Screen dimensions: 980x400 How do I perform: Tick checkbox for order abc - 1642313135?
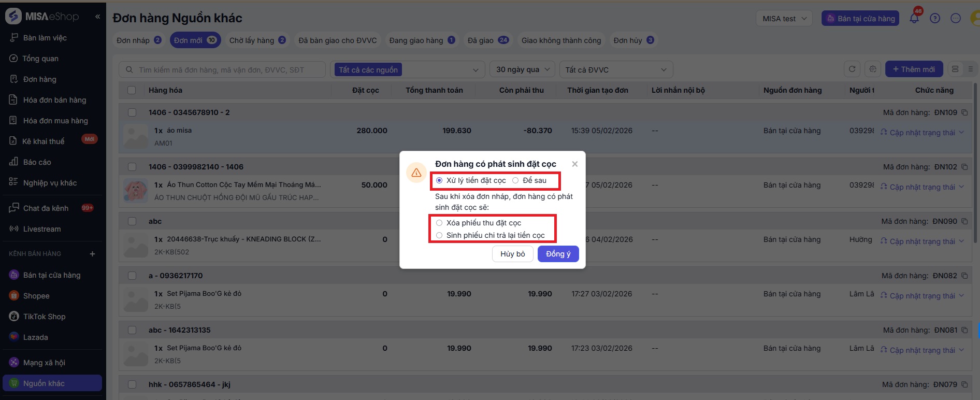pos(132,330)
